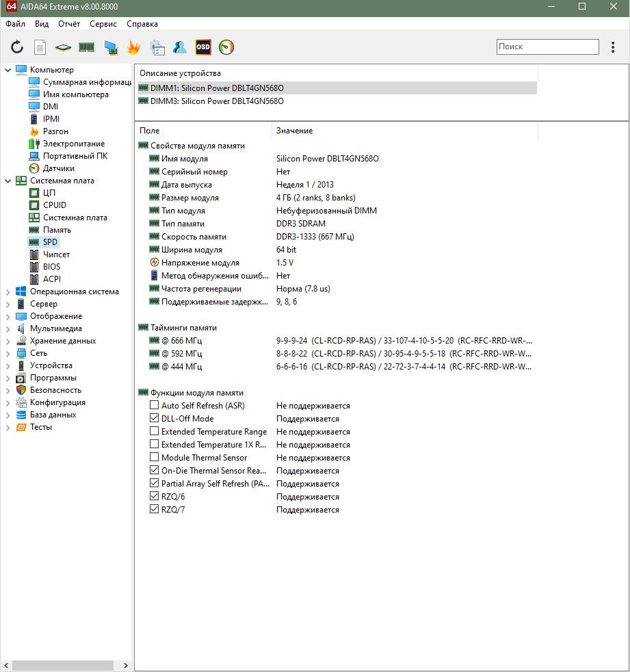
Task: Click the network monitor toolbar icon
Action: pos(111,47)
